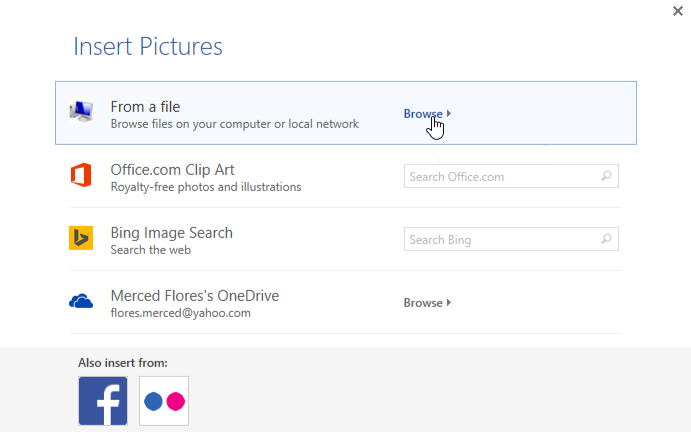The width and height of the screenshot is (691, 432).
Task: Insert pictures from Facebook icon
Action: point(103,400)
